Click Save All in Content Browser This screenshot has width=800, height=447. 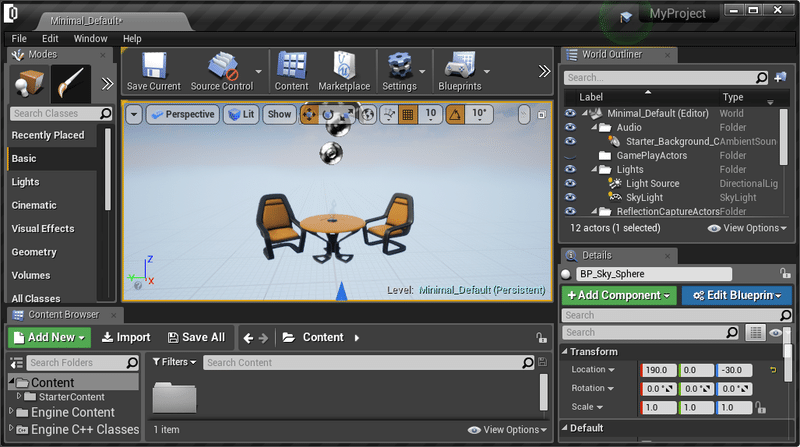pyautogui.click(x=196, y=337)
